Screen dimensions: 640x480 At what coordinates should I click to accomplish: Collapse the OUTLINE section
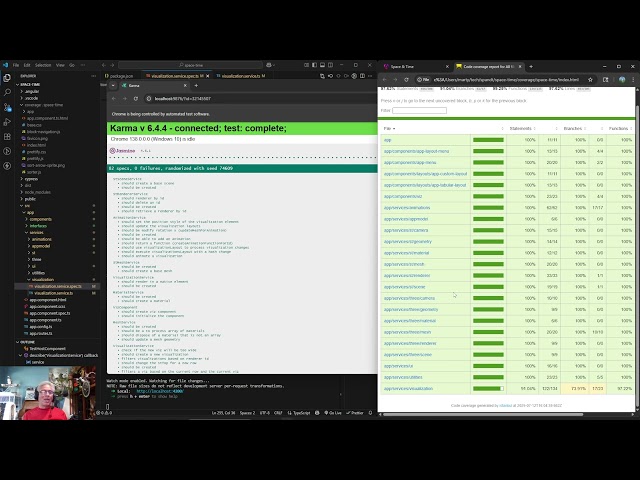27,342
